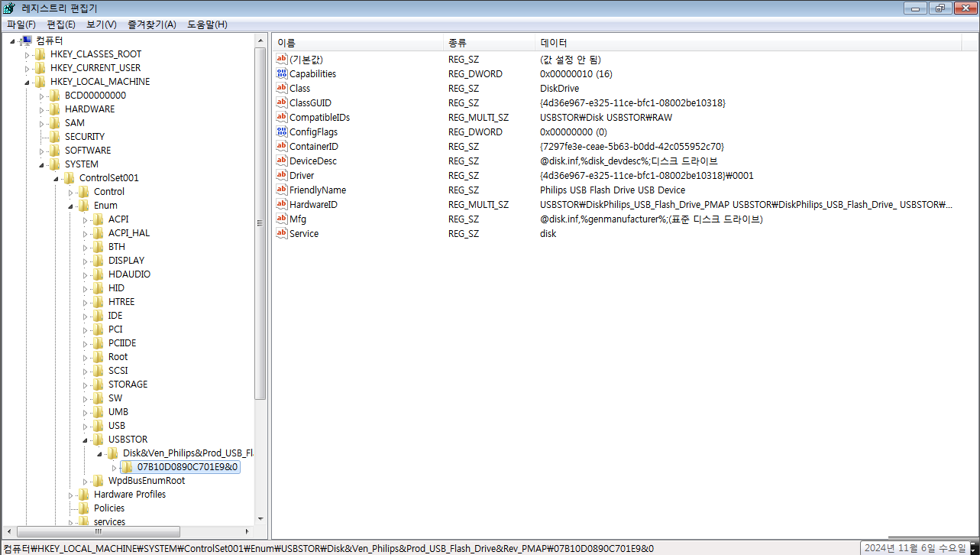Select the Disk&Ven_Philips&Prod_USB_Fl key

[188, 453]
